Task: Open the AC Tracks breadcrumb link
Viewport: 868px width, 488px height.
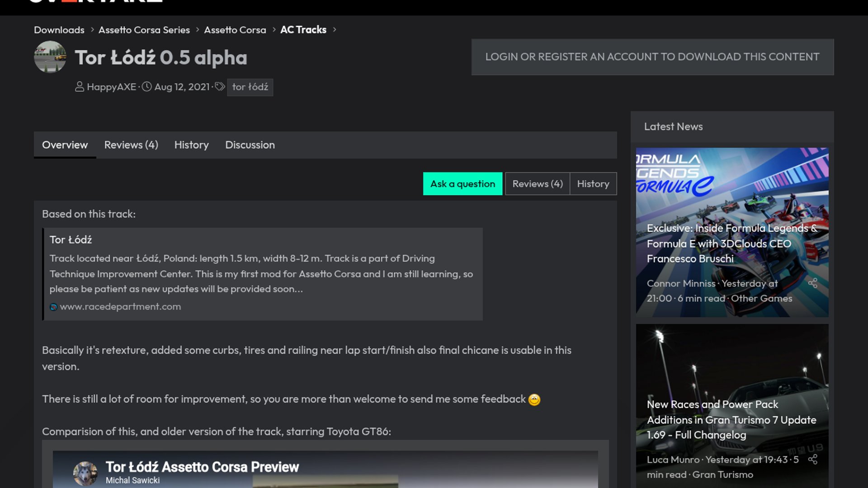Action: pyautogui.click(x=303, y=30)
